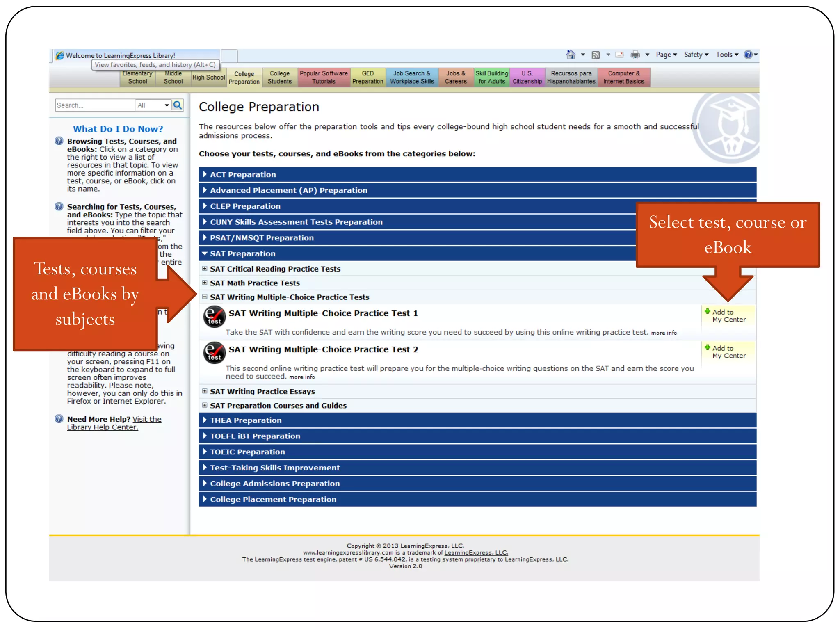Click help icon beside Need More Help
840x630 pixels.
click(x=59, y=419)
